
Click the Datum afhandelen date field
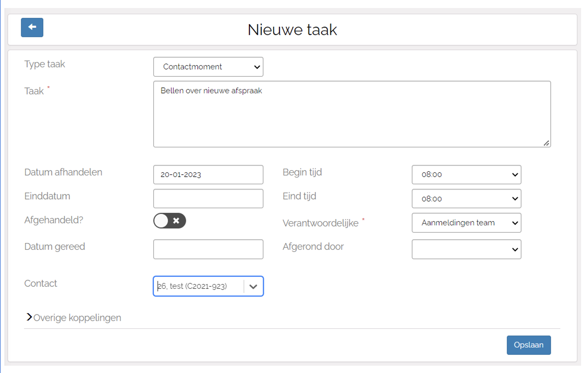(208, 174)
